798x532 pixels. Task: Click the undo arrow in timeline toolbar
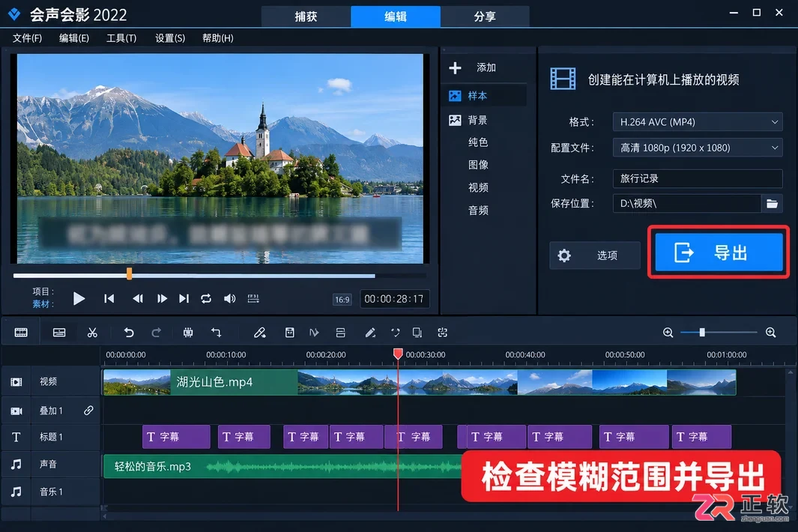click(x=129, y=333)
